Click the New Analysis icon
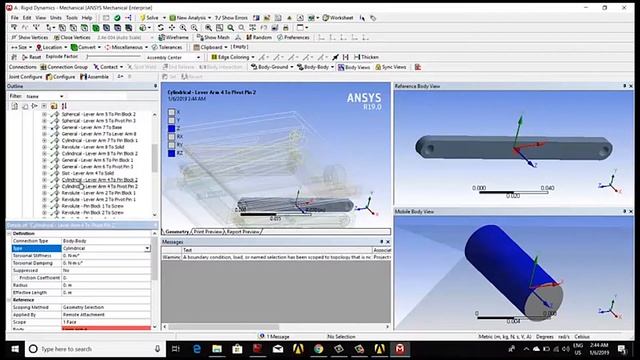The height and width of the screenshot is (360, 640). tap(173, 18)
